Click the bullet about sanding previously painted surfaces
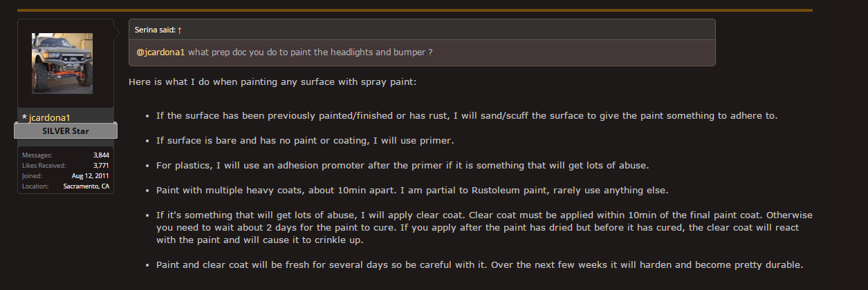The height and width of the screenshot is (290, 868). click(467, 115)
